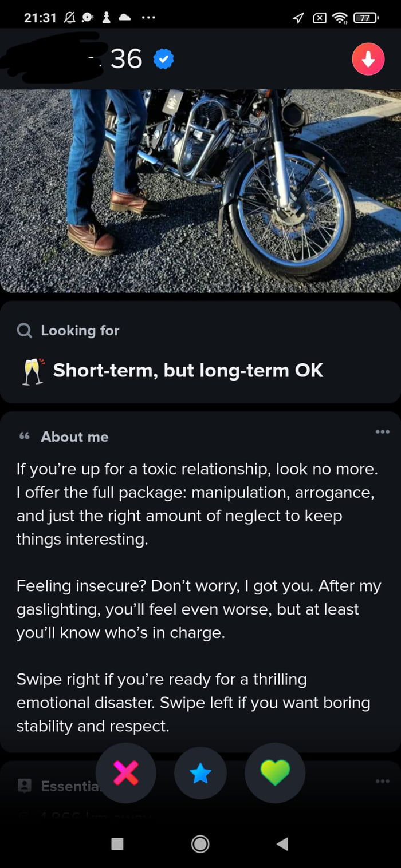Toggle the location sharing arrow icon

point(297,17)
